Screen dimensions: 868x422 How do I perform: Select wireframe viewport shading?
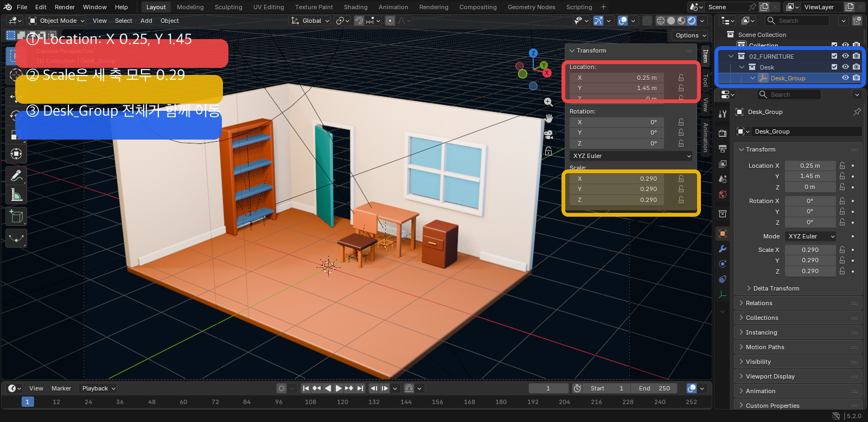tap(661, 21)
